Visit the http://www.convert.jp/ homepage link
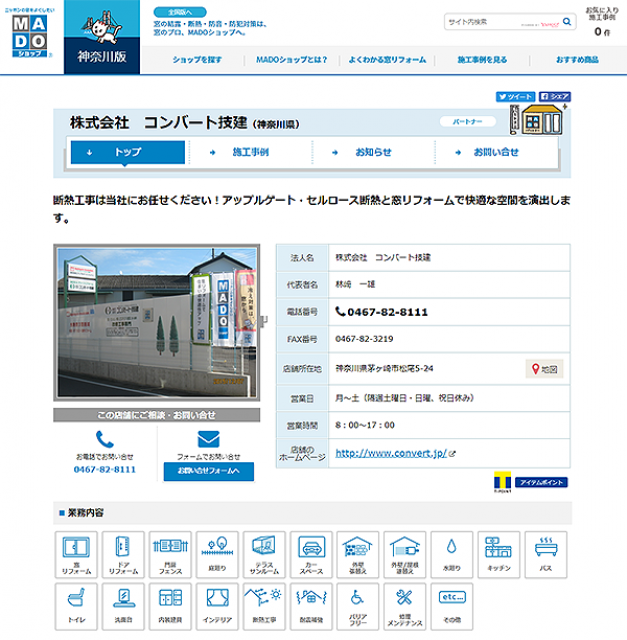The height and width of the screenshot is (640, 627). tap(390, 453)
